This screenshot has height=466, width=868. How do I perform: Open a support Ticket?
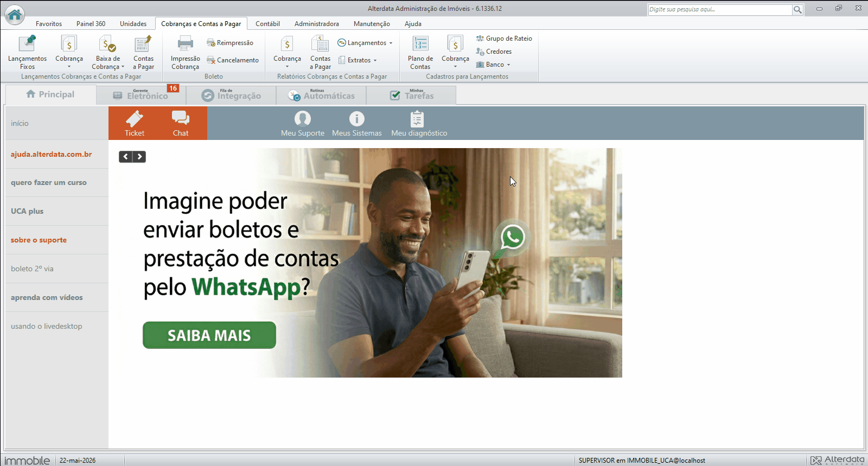[135, 123]
